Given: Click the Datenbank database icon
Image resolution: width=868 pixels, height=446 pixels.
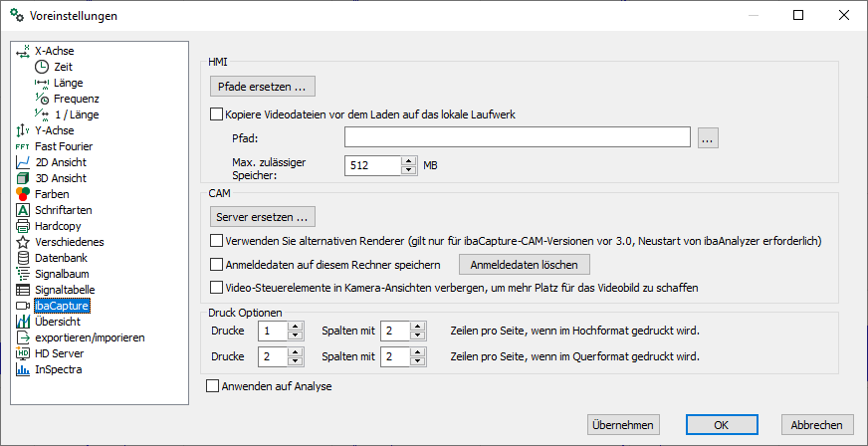Looking at the screenshot, I should click(24, 258).
